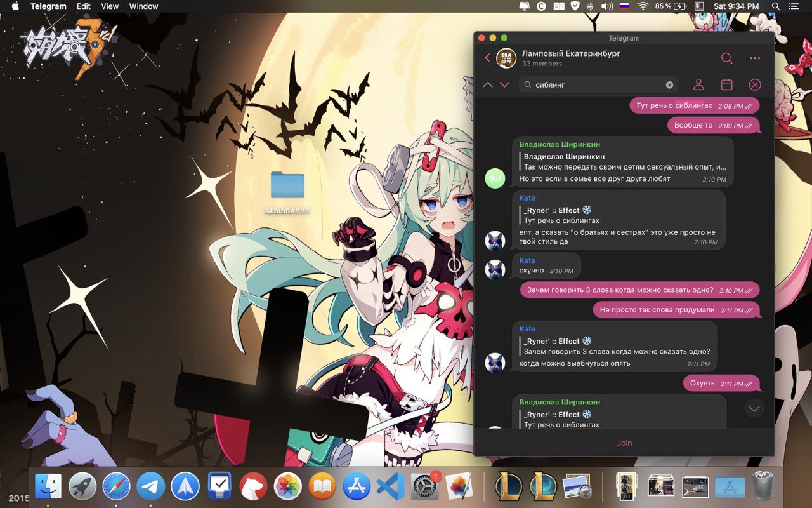The height and width of the screenshot is (508, 812).
Task: Open Notification Center list icon
Action: [796, 6]
